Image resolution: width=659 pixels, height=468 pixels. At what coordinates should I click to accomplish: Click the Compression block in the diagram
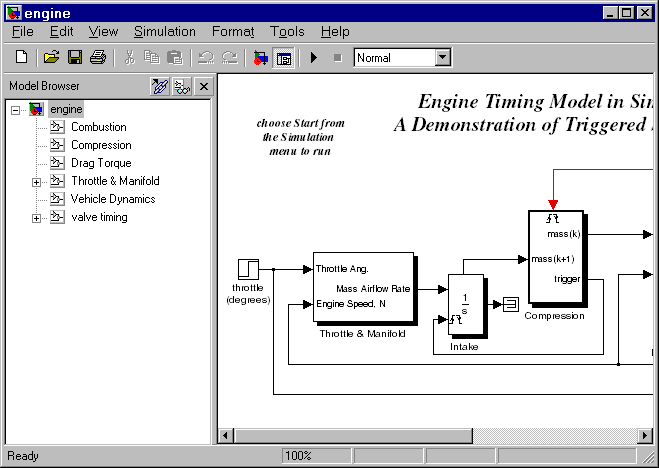point(556,258)
